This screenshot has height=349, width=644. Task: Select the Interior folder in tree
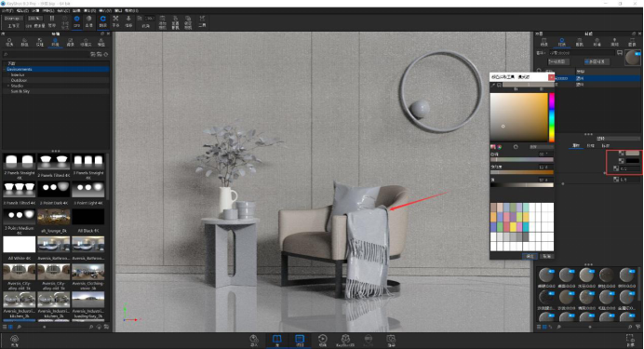click(x=18, y=74)
